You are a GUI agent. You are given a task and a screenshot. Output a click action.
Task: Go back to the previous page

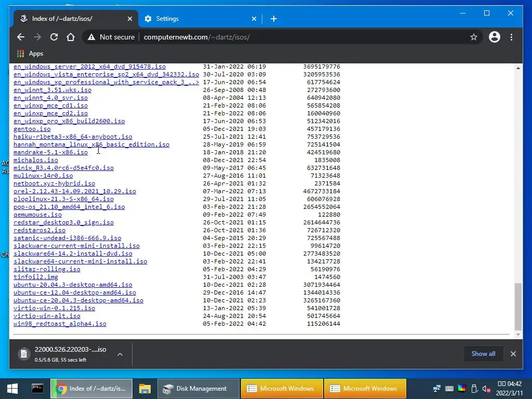click(21, 37)
